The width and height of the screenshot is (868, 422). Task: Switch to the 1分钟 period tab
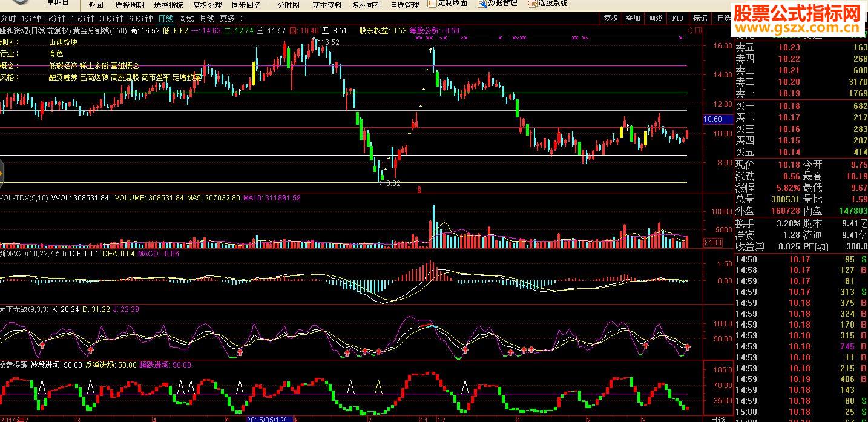point(30,19)
